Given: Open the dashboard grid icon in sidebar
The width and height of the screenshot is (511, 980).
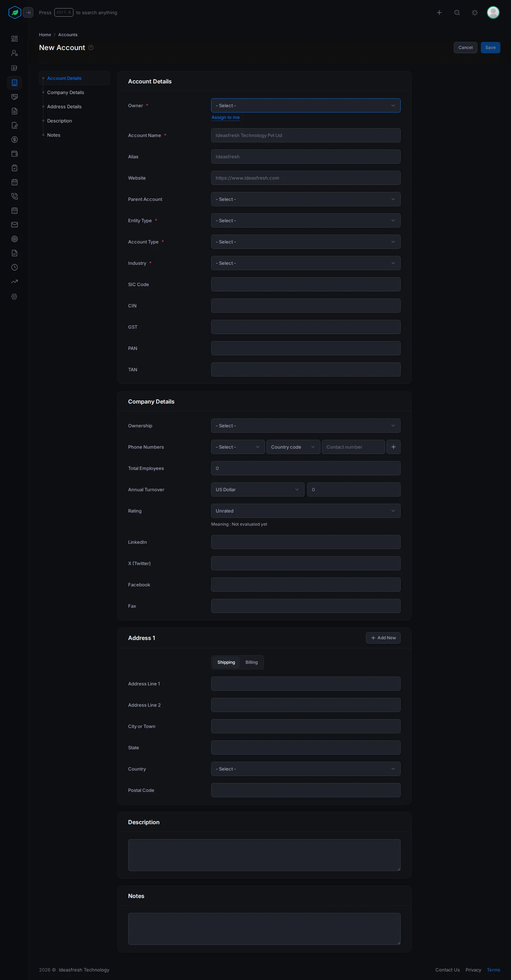Looking at the screenshot, I should [x=15, y=39].
